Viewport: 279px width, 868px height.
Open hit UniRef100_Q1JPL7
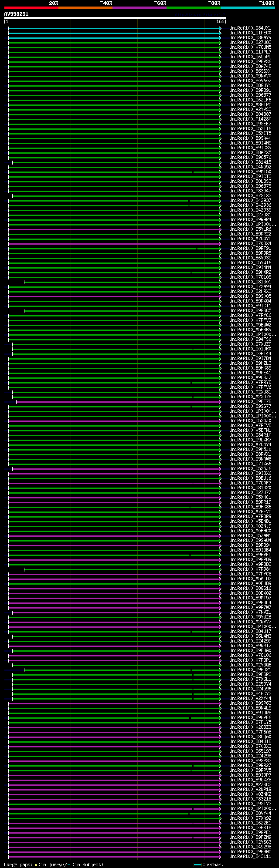click(250, 52)
